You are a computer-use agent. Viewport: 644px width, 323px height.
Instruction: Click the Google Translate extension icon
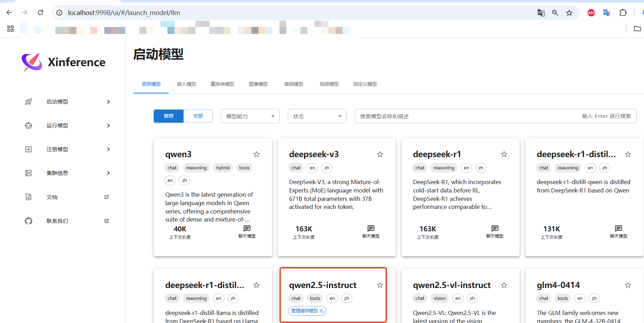point(607,13)
